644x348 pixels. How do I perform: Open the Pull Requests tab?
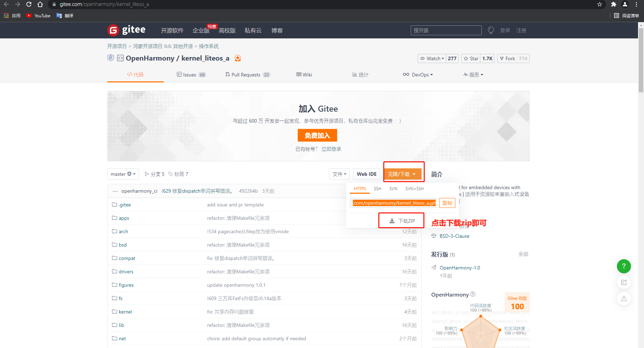click(248, 75)
